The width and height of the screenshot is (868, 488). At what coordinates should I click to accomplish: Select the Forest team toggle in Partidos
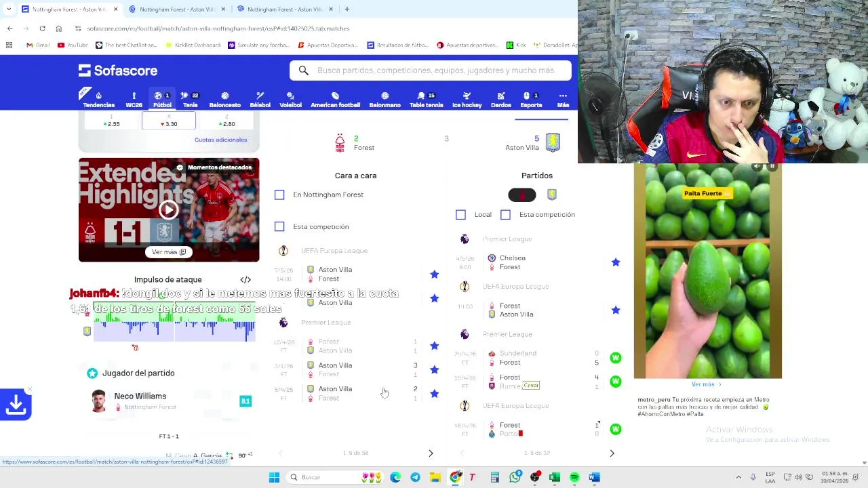tap(522, 195)
